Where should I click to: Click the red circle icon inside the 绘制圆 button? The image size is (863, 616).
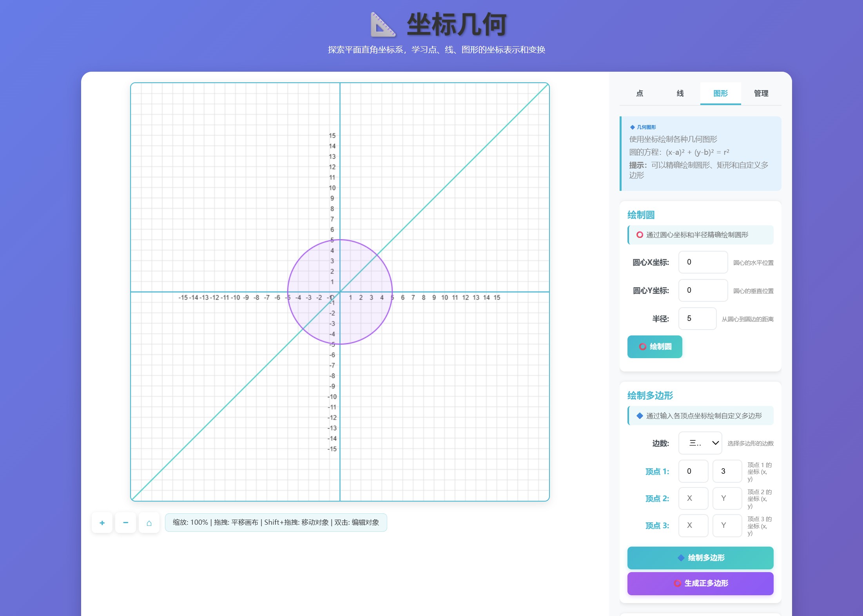(642, 346)
